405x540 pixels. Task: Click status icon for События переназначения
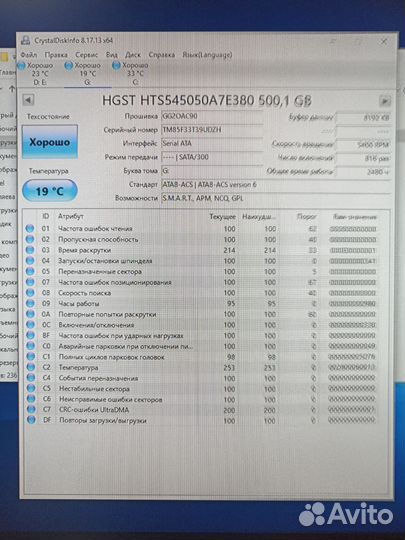31,378
